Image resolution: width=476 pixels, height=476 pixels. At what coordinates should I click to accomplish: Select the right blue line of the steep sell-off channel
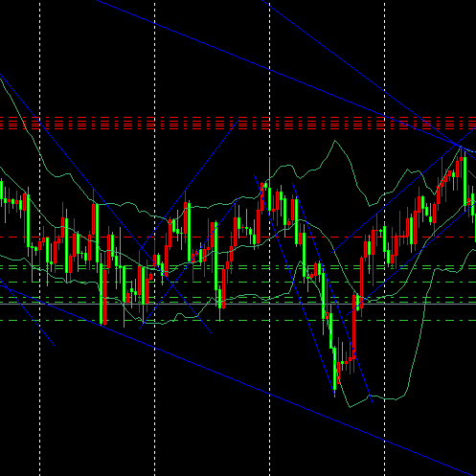point(332,293)
